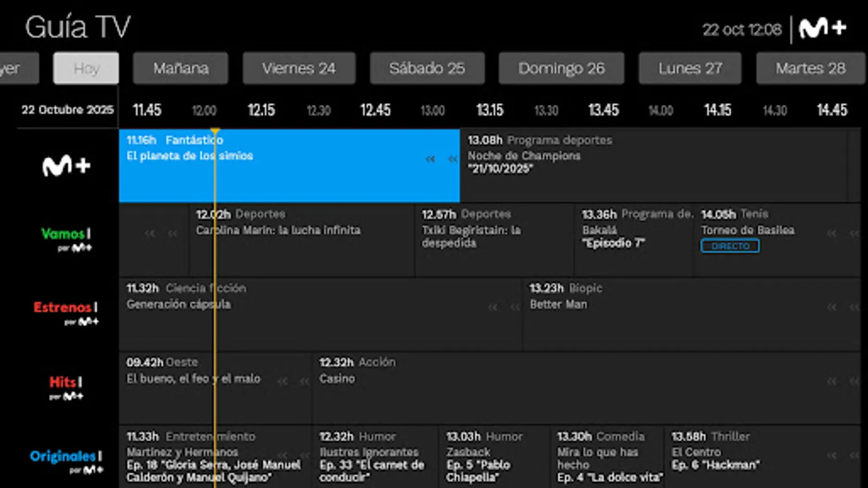This screenshot has width=868, height=488.
Task: Select Carolina Marín: la lucha infinita
Action: [302, 240]
